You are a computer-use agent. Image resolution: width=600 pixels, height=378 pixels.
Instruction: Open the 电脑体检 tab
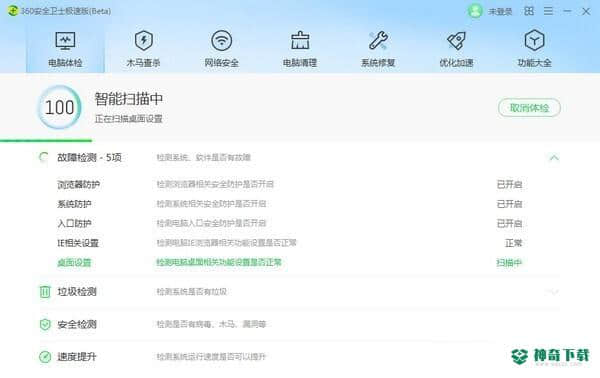click(65, 49)
